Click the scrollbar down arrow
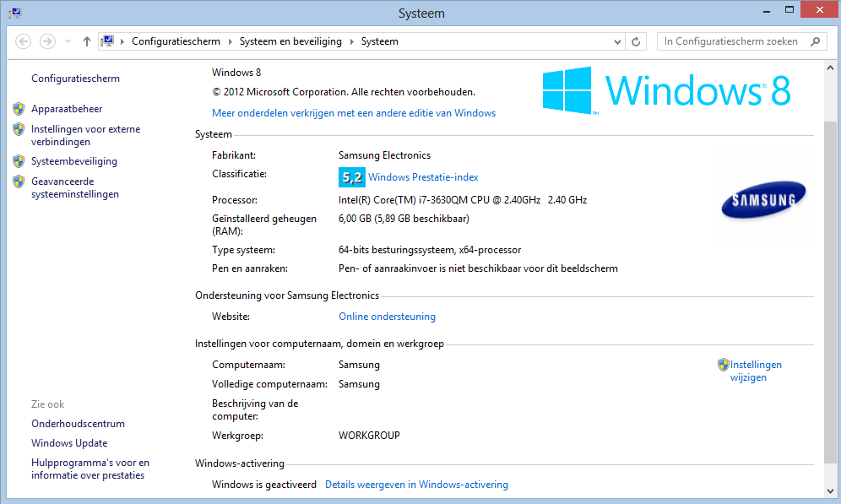 (830, 490)
